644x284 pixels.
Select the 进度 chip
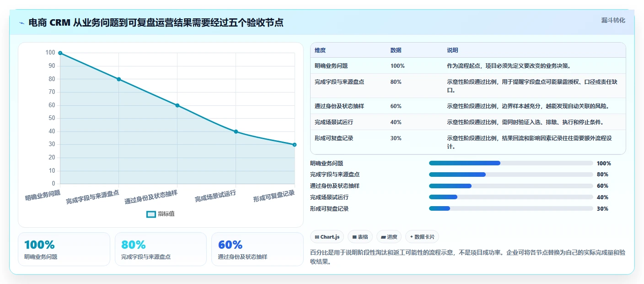click(389, 237)
